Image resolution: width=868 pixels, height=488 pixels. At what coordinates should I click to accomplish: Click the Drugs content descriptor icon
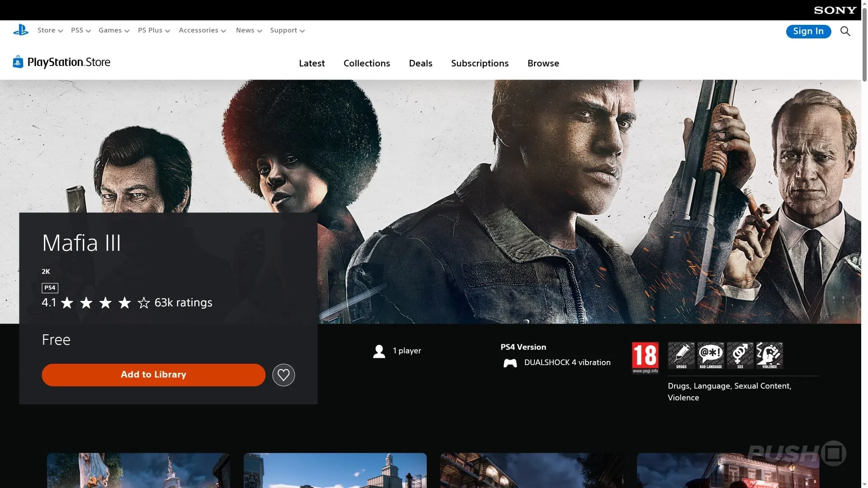(681, 356)
